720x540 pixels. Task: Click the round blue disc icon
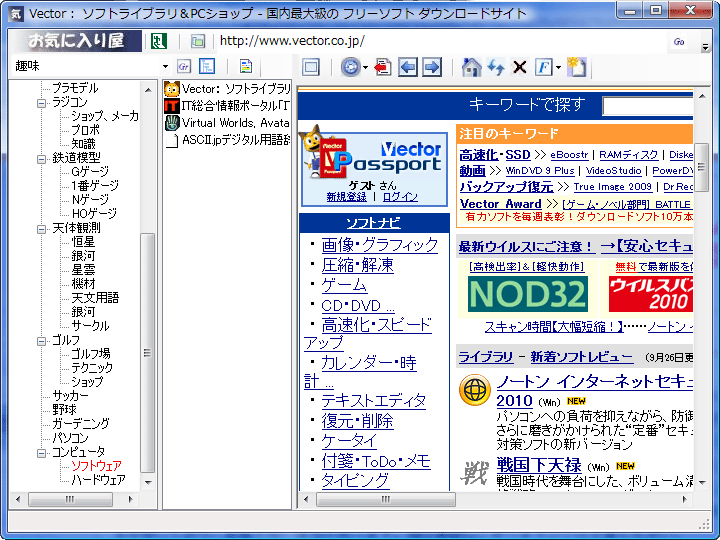pos(351,68)
